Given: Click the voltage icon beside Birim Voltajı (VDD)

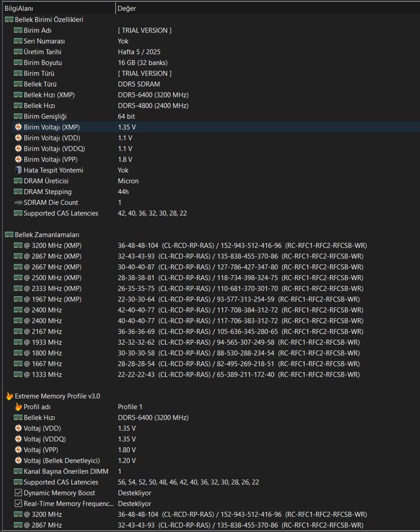Looking at the screenshot, I should point(18,138).
